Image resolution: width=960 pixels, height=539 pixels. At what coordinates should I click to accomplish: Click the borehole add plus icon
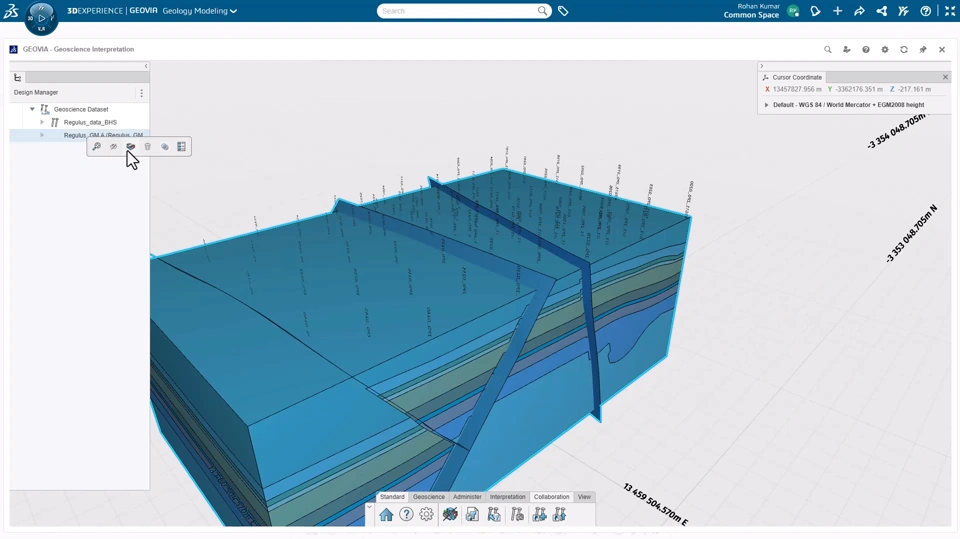click(x=539, y=514)
